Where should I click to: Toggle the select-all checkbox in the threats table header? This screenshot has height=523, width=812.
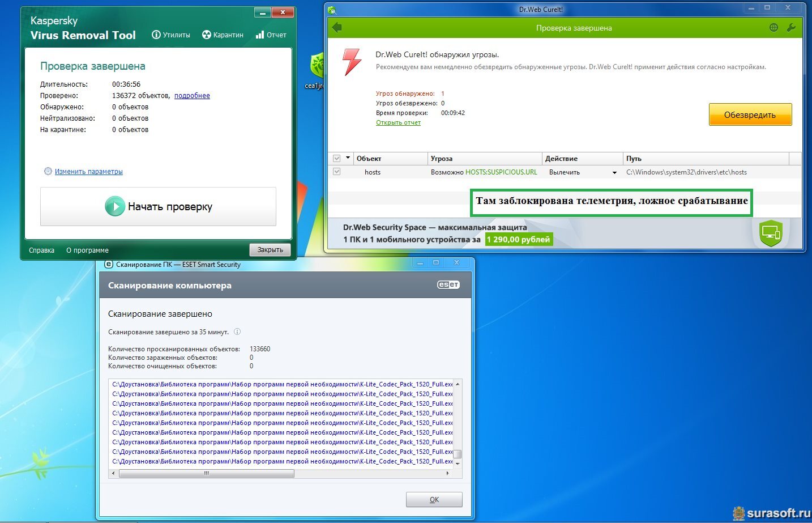[x=337, y=159]
